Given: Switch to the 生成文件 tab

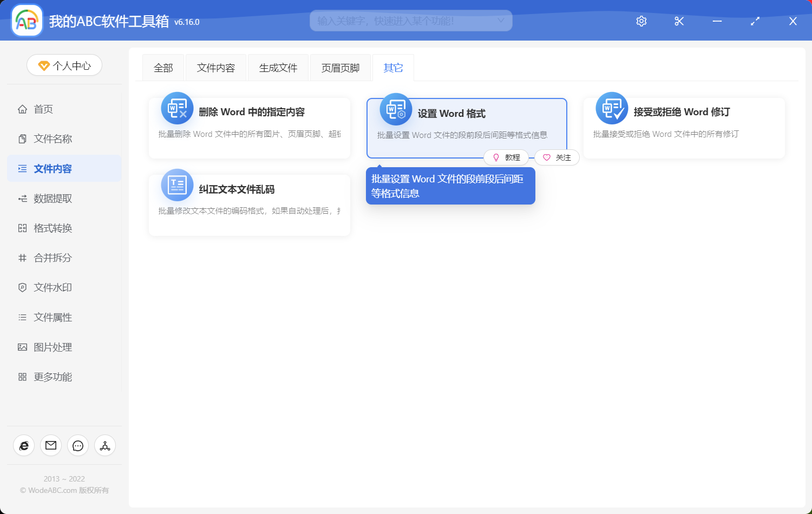Looking at the screenshot, I should click(278, 67).
